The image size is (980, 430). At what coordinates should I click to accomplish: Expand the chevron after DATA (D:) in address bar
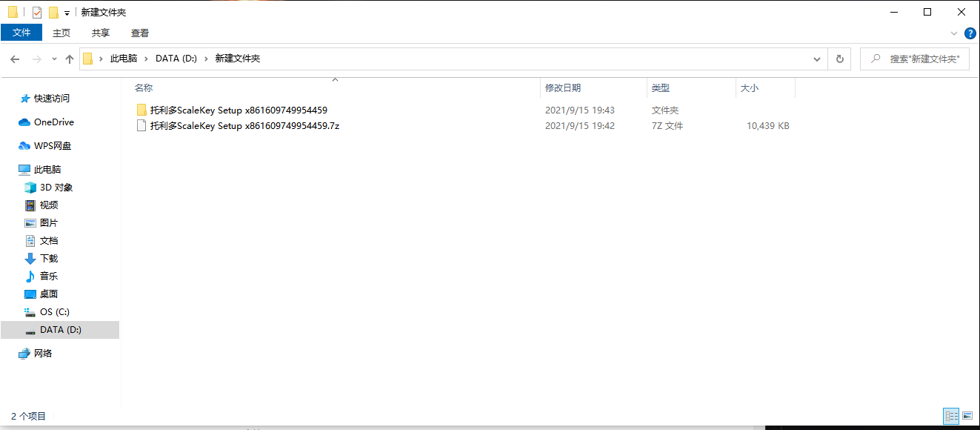coord(207,59)
